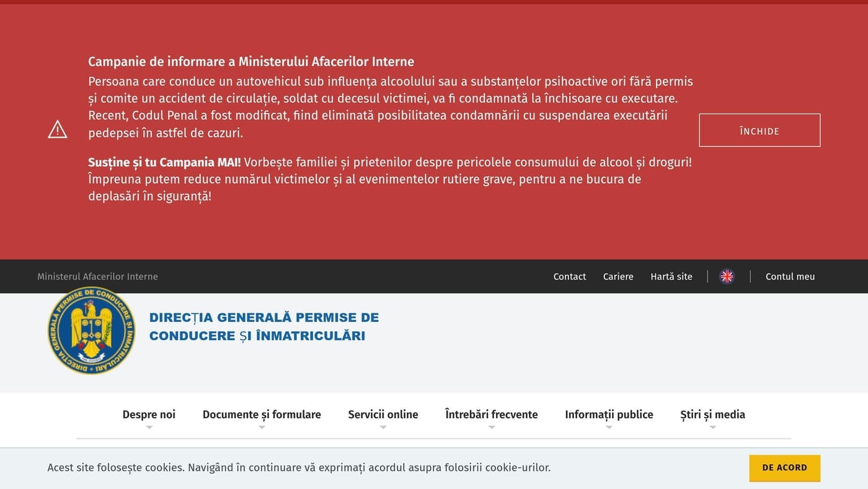Expand dropdown arrow under Servicii online
868x489 pixels.
[x=383, y=428]
